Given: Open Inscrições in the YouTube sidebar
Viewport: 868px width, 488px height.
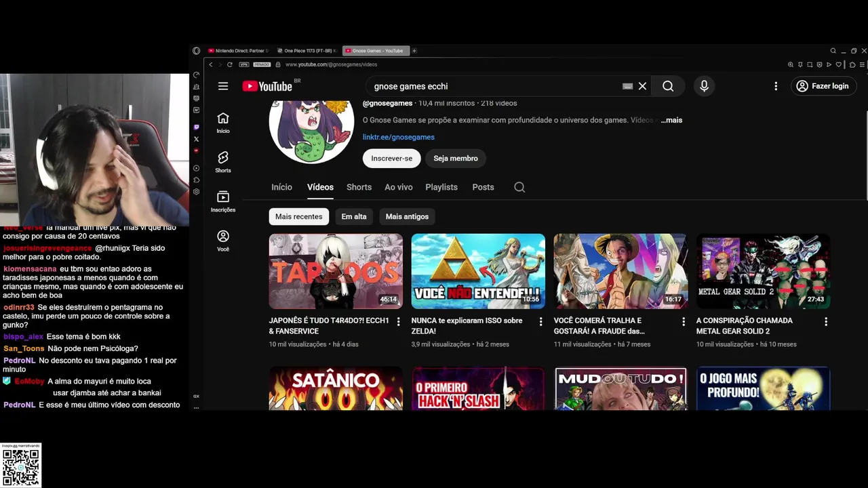Looking at the screenshot, I should (223, 201).
